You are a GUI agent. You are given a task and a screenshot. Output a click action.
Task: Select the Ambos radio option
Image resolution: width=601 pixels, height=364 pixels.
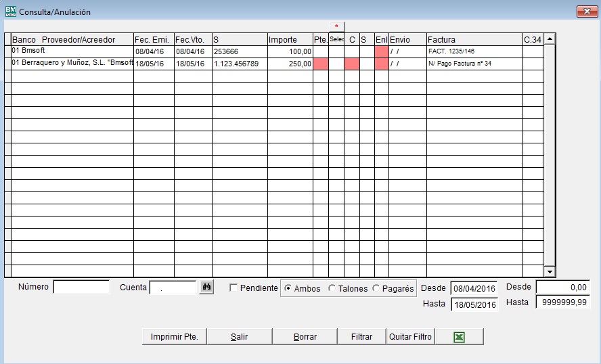pyautogui.click(x=288, y=288)
